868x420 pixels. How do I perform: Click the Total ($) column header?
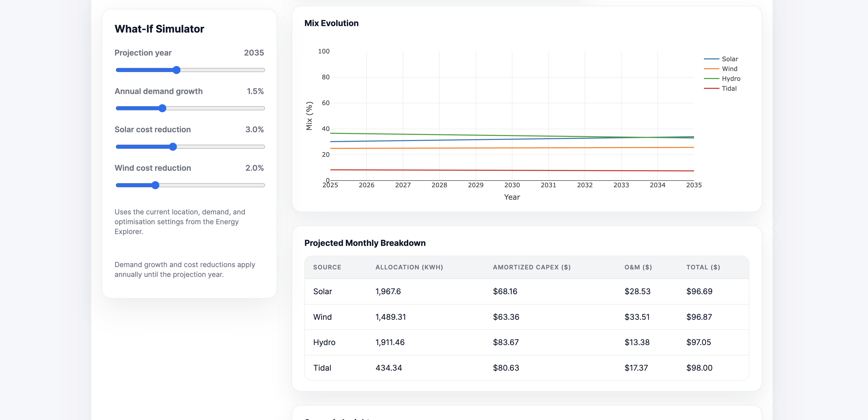coord(703,267)
